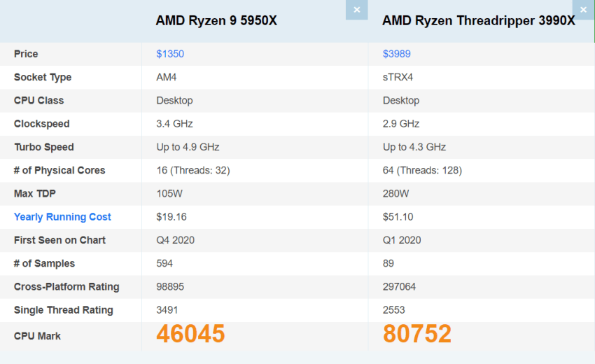Click the 3491 single thread value
The width and height of the screenshot is (595, 364).
[x=169, y=310]
